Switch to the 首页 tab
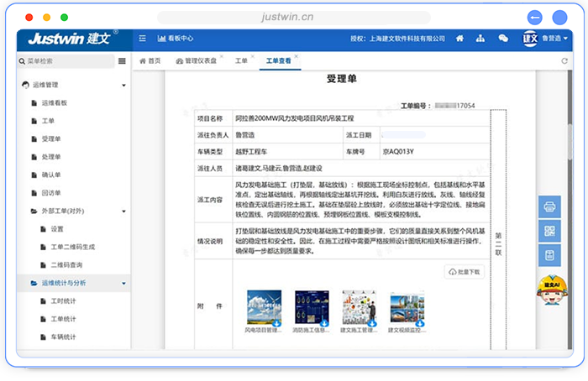 (150, 61)
